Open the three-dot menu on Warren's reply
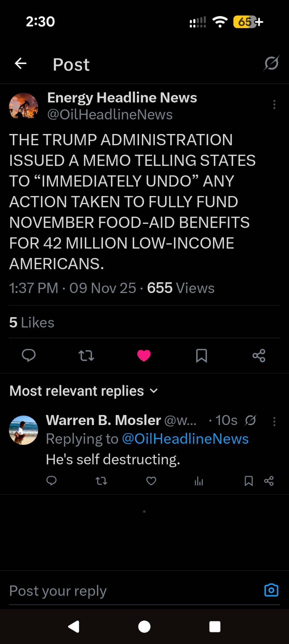The width and height of the screenshot is (289, 644). pyautogui.click(x=274, y=421)
